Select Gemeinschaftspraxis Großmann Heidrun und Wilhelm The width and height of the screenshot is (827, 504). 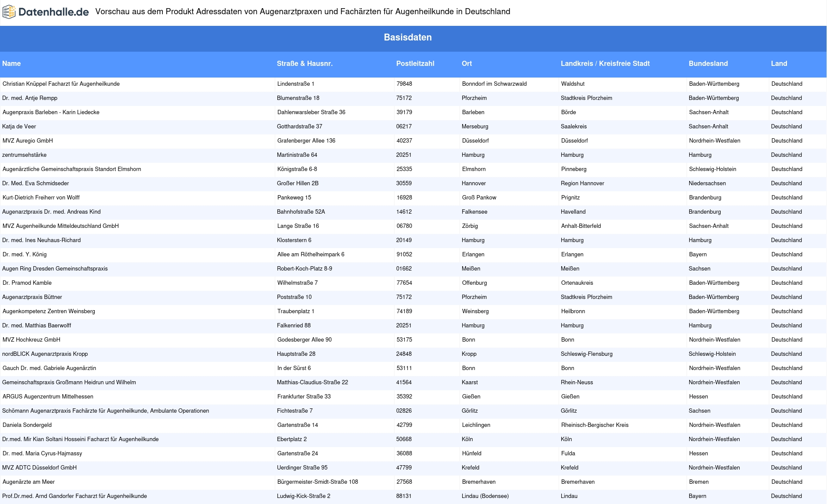click(x=69, y=383)
